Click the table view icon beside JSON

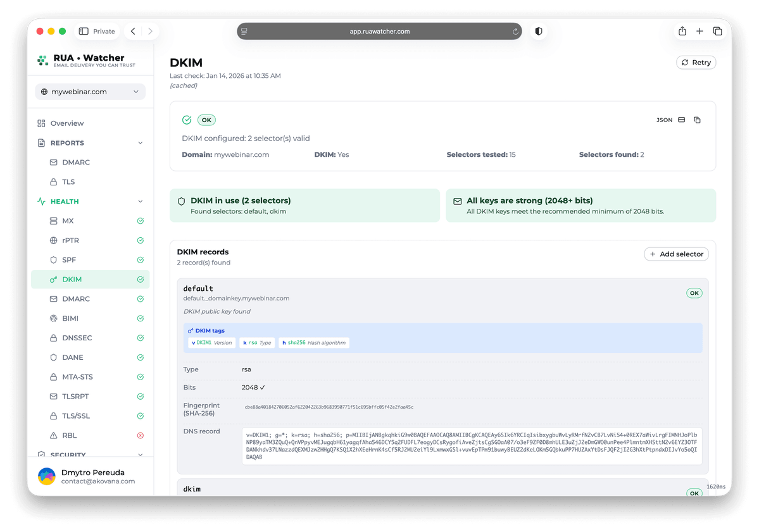coord(681,120)
